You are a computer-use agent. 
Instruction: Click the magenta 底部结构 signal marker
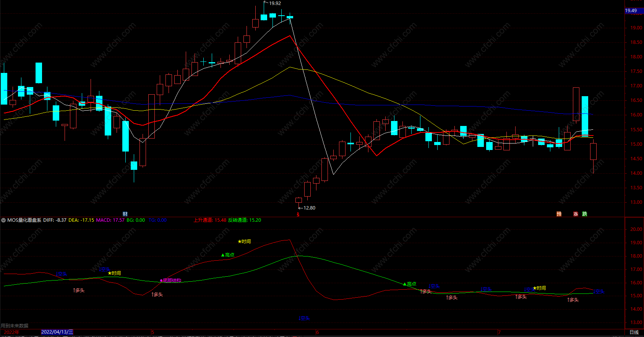click(x=171, y=281)
